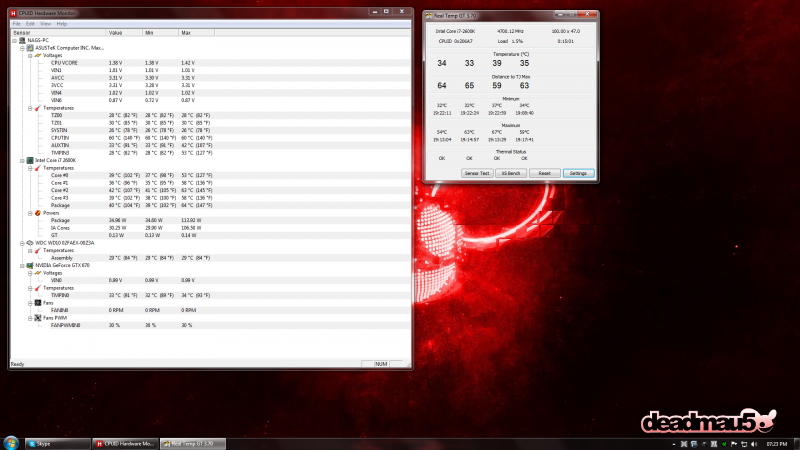Collapse the ASUSTeK Voltages group

tap(30, 56)
